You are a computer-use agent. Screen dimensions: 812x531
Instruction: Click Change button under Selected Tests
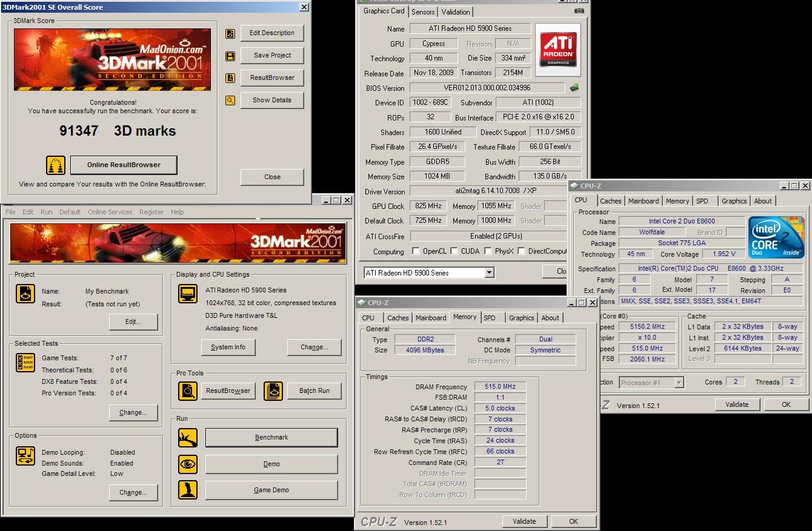tap(133, 412)
